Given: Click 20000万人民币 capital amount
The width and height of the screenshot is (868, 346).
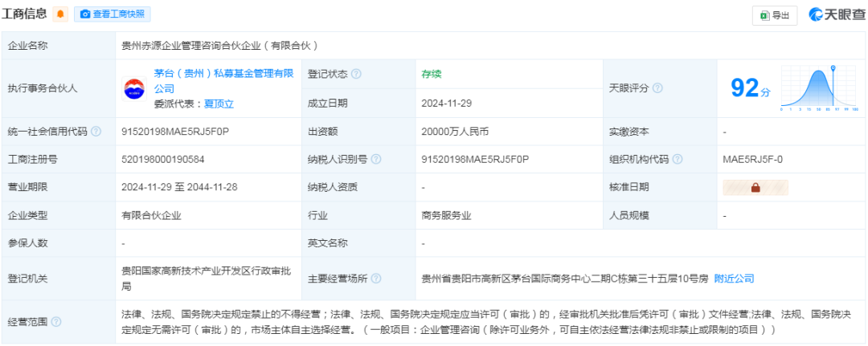Looking at the screenshot, I should pos(455,132).
